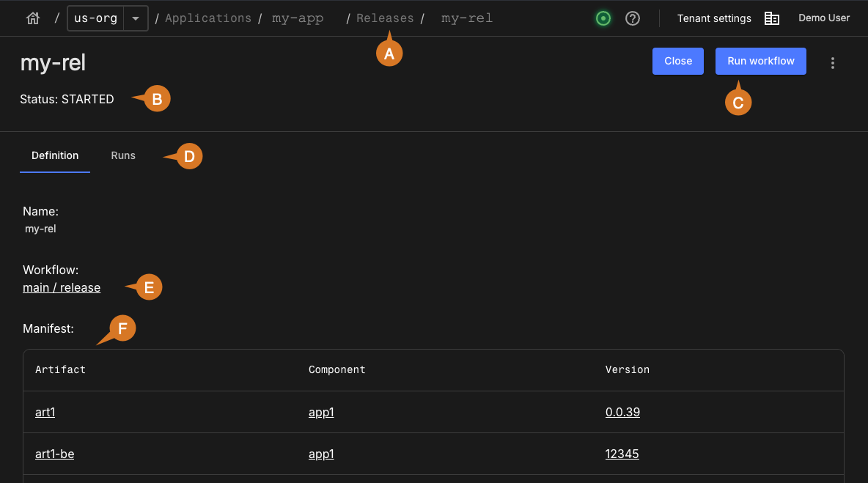The image size is (868, 483).
Task: Open the art1-be artifact link
Action: coord(54,454)
